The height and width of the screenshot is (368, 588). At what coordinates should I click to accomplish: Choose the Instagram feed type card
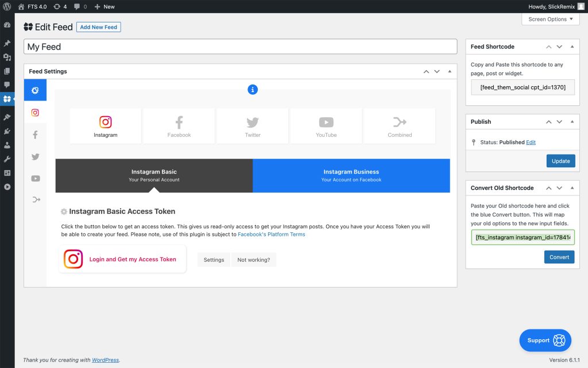click(x=106, y=126)
